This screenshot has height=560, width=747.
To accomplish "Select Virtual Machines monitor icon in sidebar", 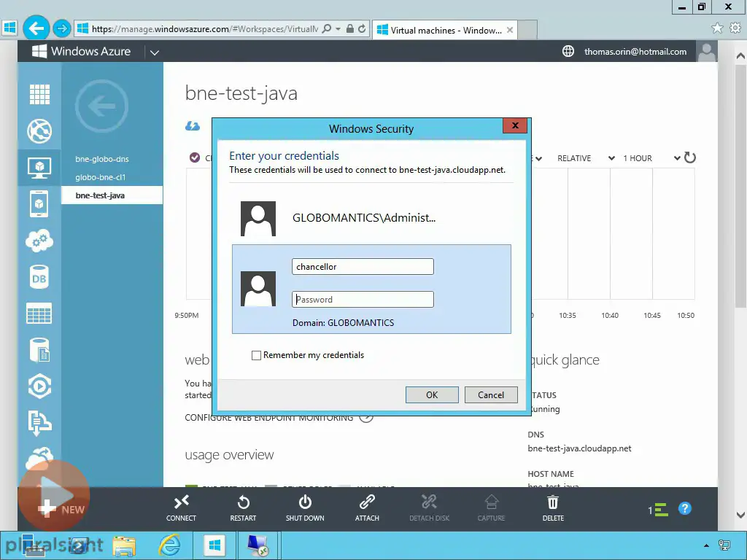I will pyautogui.click(x=39, y=168).
